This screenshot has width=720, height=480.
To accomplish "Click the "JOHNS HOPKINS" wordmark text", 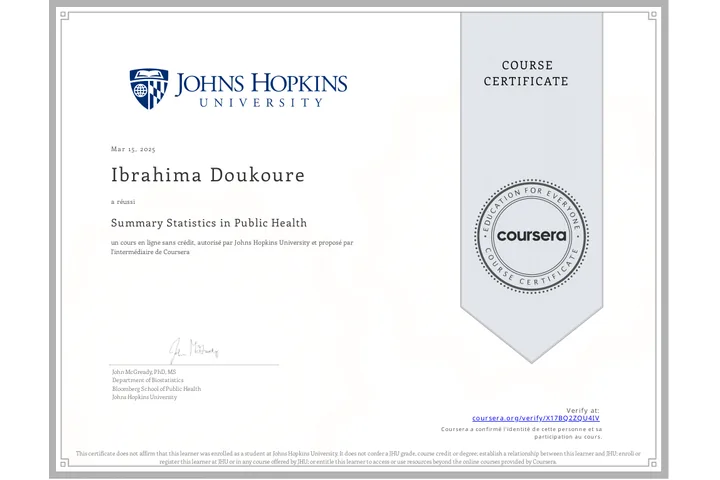I will pyautogui.click(x=261, y=84).
